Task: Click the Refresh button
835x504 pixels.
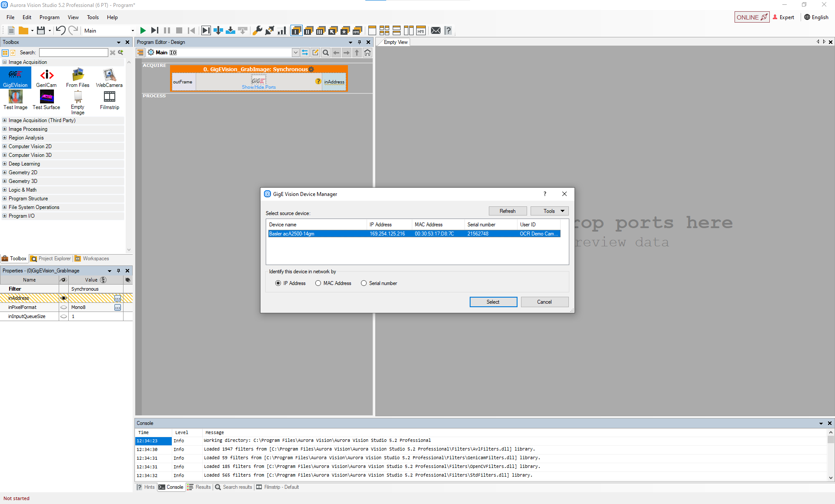Action: pyautogui.click(x=507, y=211)
